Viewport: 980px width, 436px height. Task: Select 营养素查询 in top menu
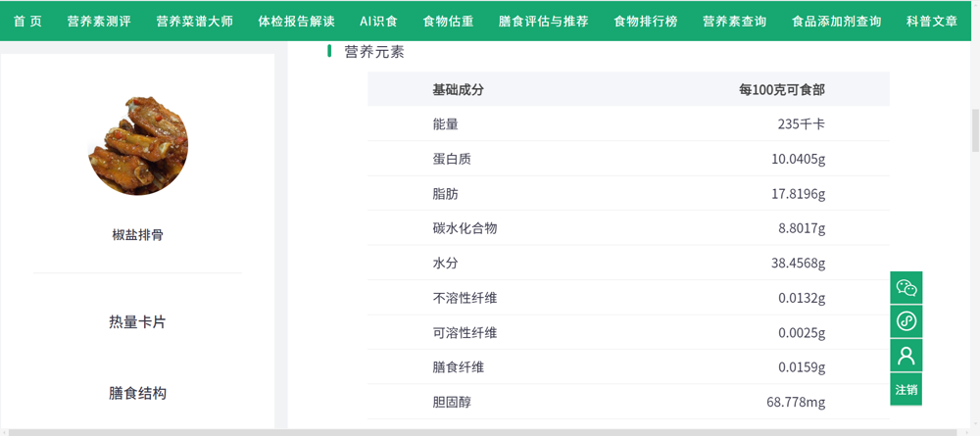click(734, 21)
